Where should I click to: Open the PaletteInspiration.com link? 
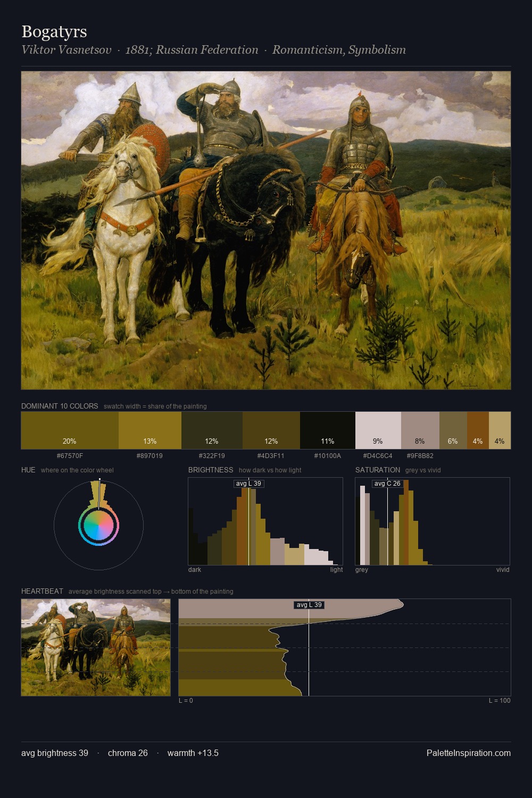click(x=469, y=753)
